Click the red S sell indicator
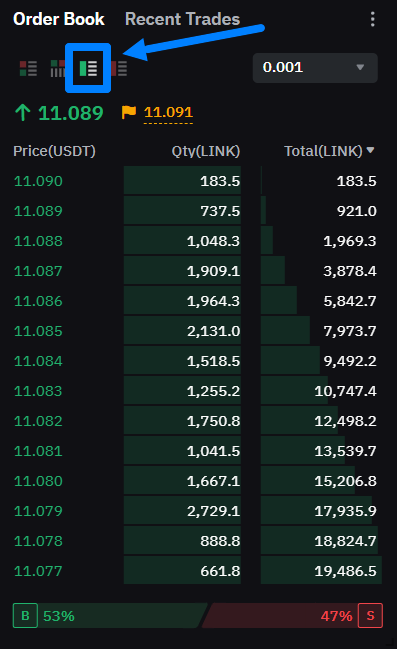This screenshot has width=397, height=649. click(x=370, y=616)
